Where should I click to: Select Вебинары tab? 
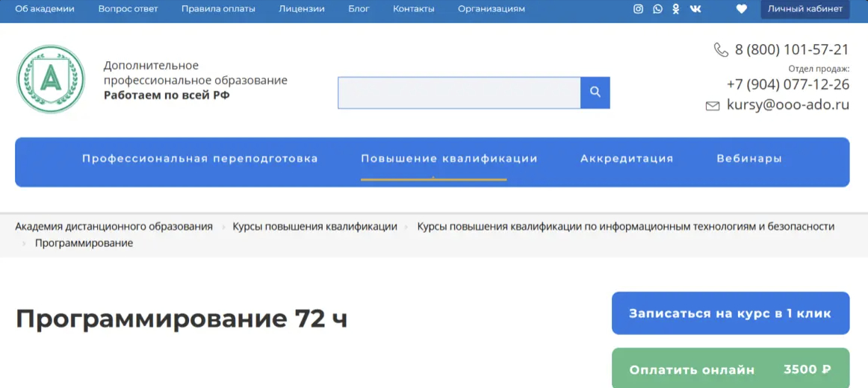tap(749, 159)
